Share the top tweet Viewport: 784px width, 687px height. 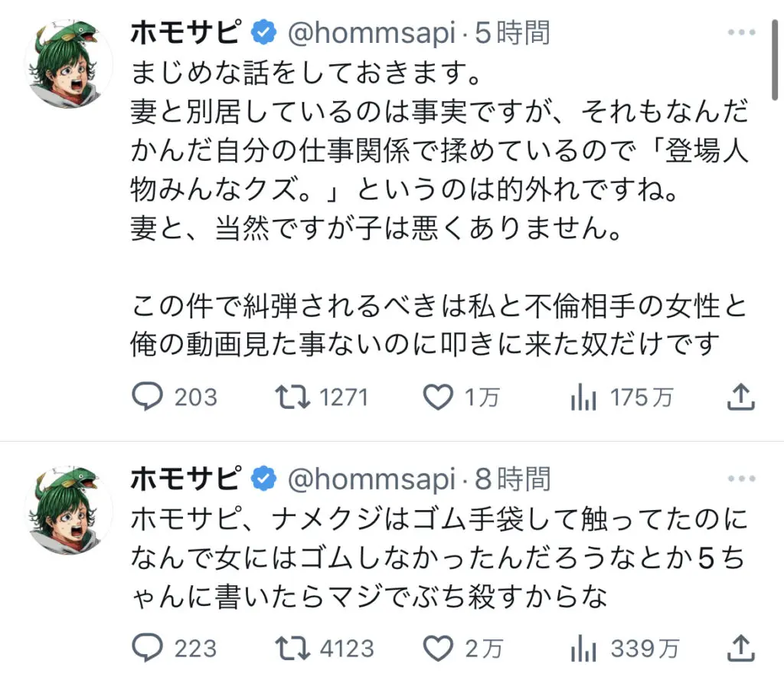coord(740,396)
